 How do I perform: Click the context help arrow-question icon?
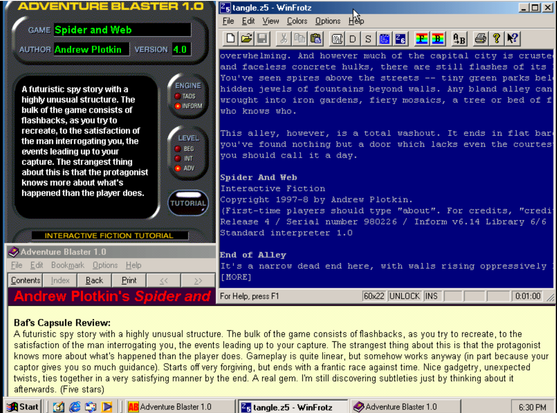[512, 38]
